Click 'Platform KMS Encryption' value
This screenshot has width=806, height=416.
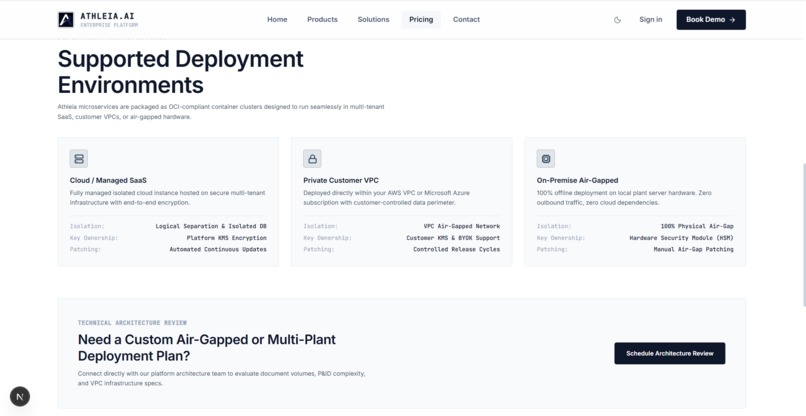tap(227, 238)
